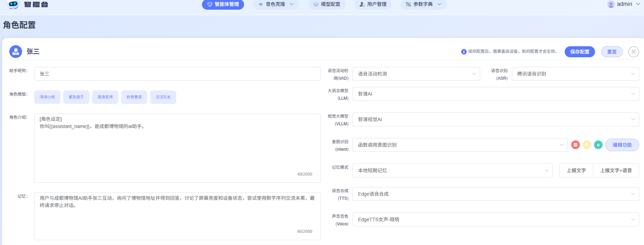Click the blue avatar icon beside 张三

click(16, 51)
